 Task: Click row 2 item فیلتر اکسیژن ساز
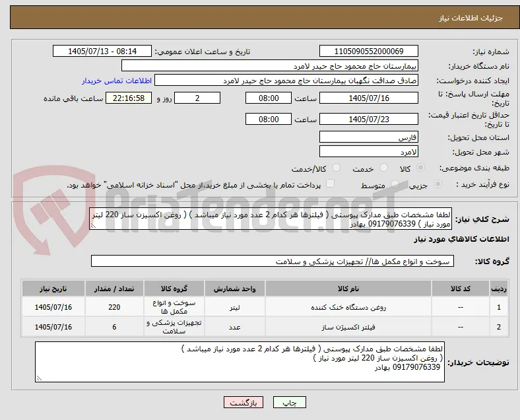click(x=348, y=327)
